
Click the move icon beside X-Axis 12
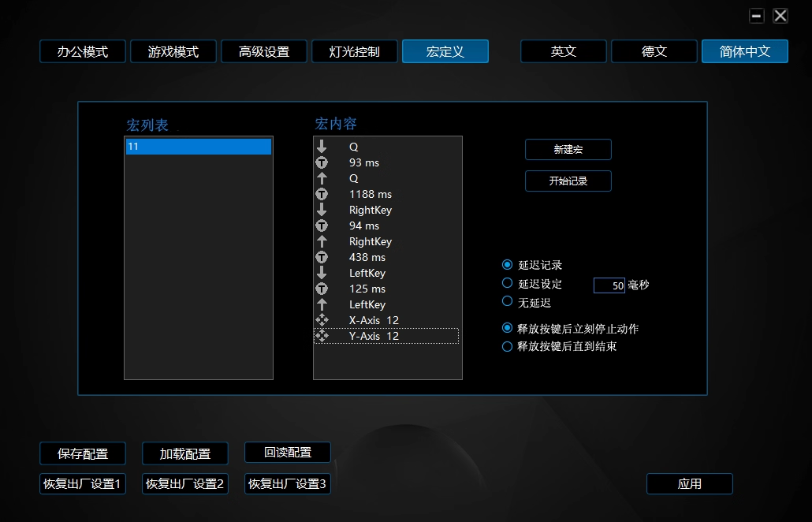[x=322, y=320]
